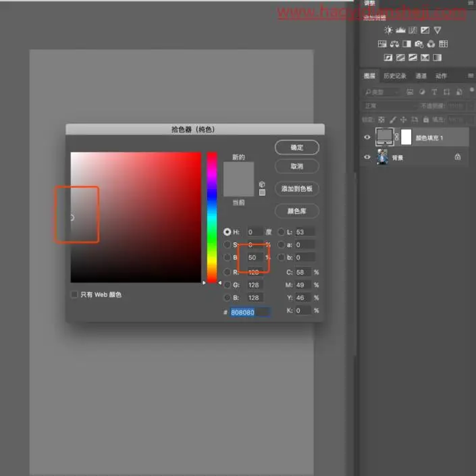Add an Exposure adjustment layer
Screen dimensions: 476x476
[x=425, y=30]
